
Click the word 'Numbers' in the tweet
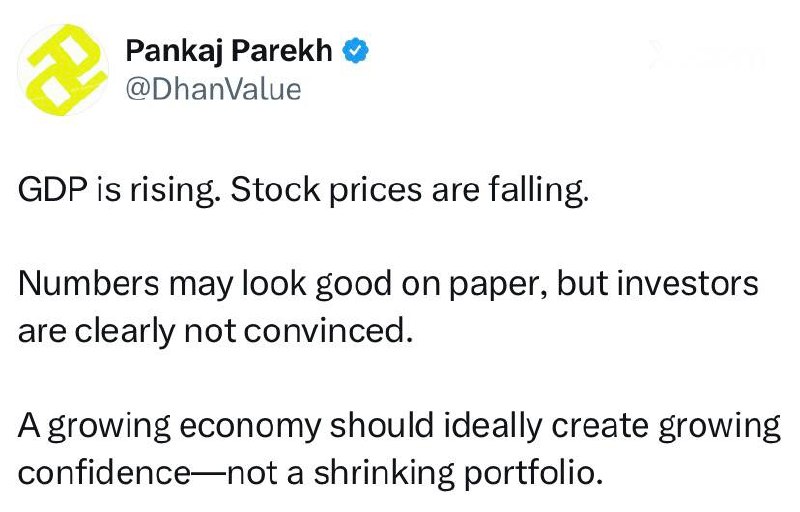[89, 284]
